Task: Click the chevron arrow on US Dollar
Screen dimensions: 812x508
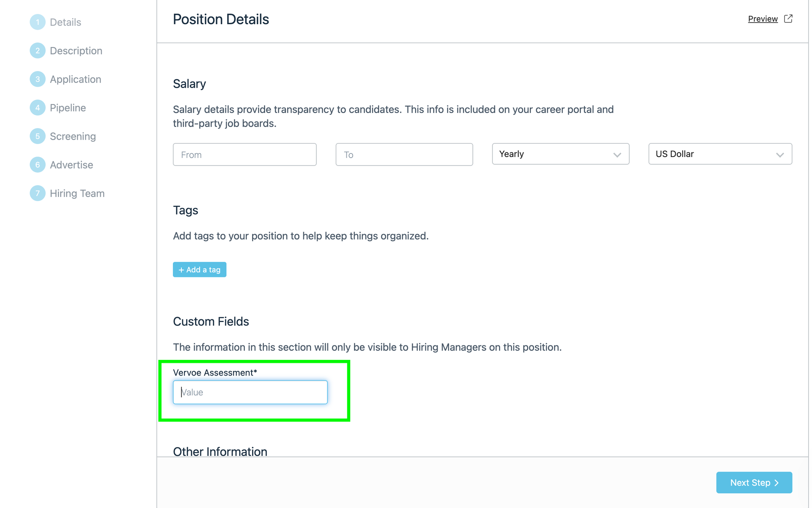Action: pos(780,155)
